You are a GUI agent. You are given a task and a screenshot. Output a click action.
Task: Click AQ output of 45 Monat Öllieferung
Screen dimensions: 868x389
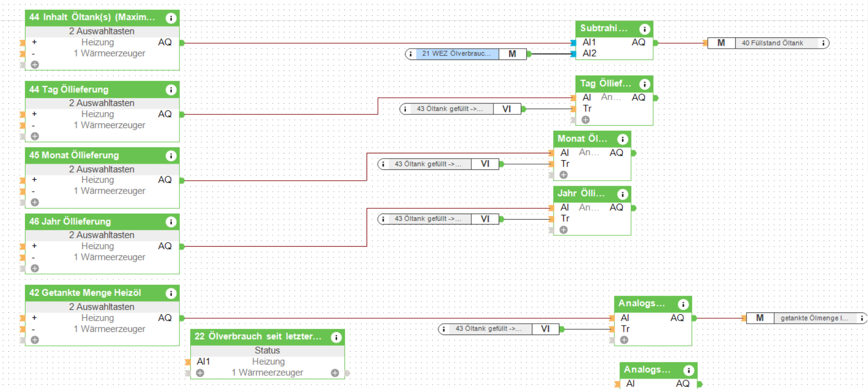click(x=182, y=180)
